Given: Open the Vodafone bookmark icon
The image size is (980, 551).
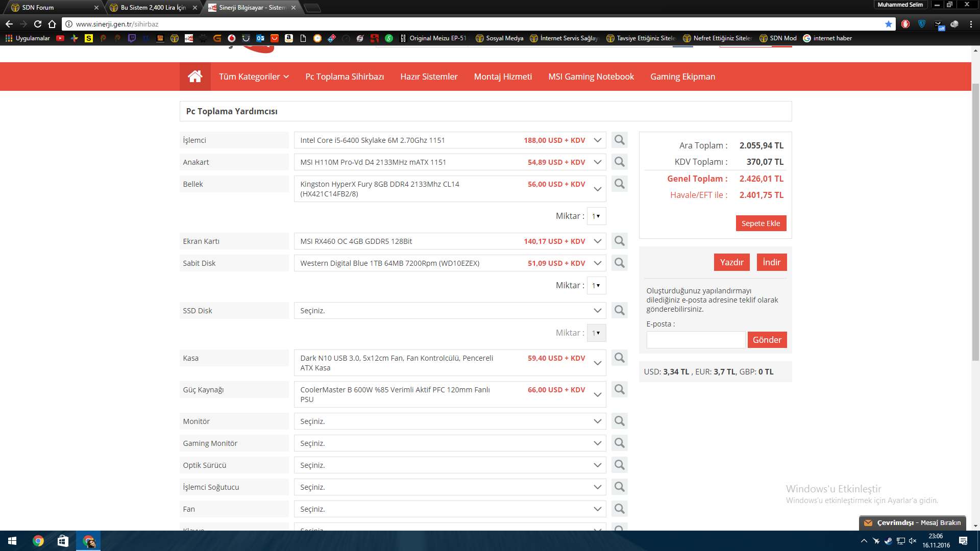Looking at the screenshot, I should pos(232,38).
